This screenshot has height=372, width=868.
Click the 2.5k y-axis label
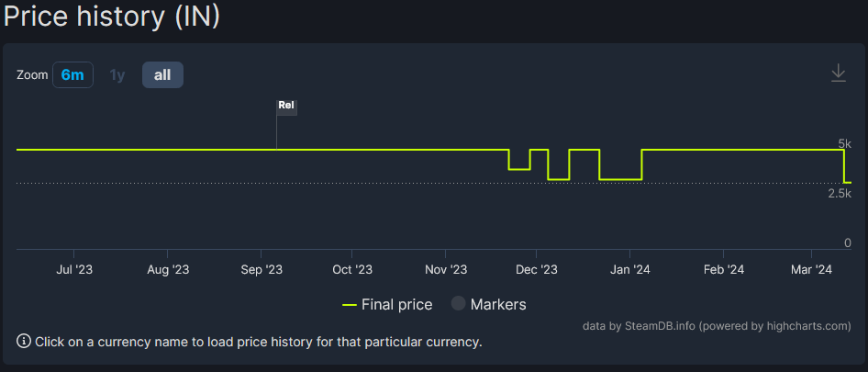coord(840,194)
